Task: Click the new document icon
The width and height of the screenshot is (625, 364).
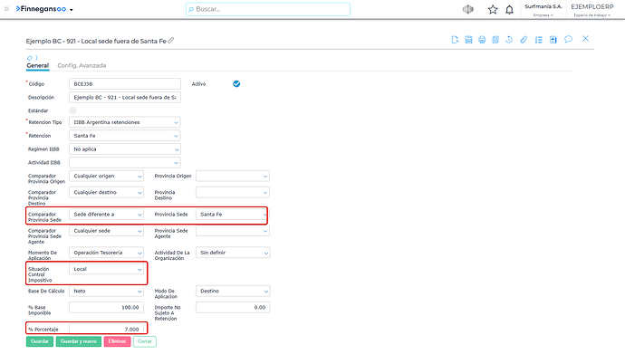Action: click(455, 40)
